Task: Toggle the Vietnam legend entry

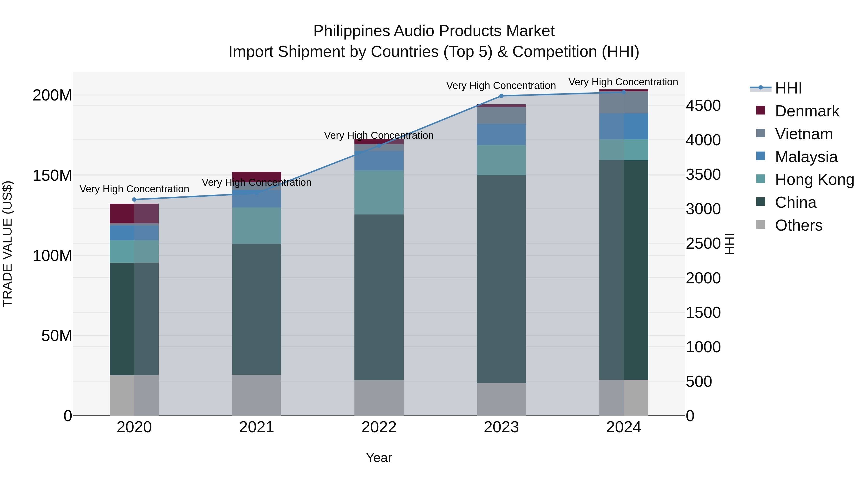Action: (x=794, y=134)
